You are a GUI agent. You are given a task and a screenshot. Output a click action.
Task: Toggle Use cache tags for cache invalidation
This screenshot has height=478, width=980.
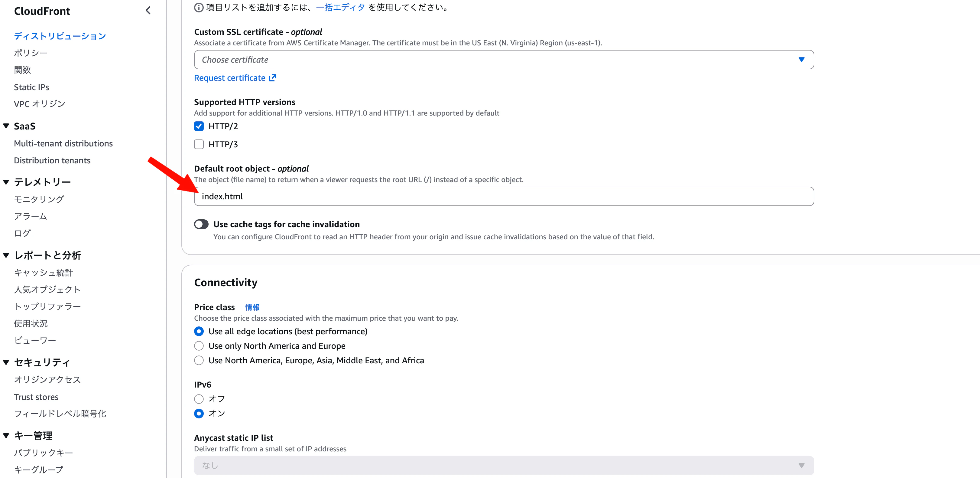(x=201, y=224)
